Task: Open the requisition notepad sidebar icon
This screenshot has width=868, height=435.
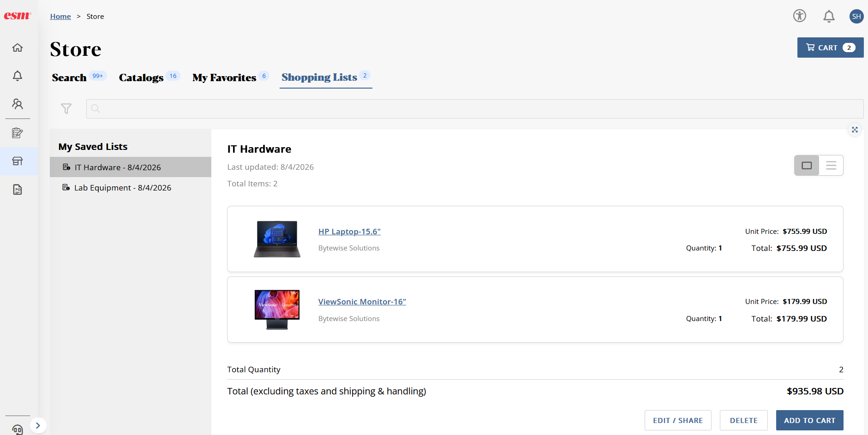Action: click(x=18, y=133)
